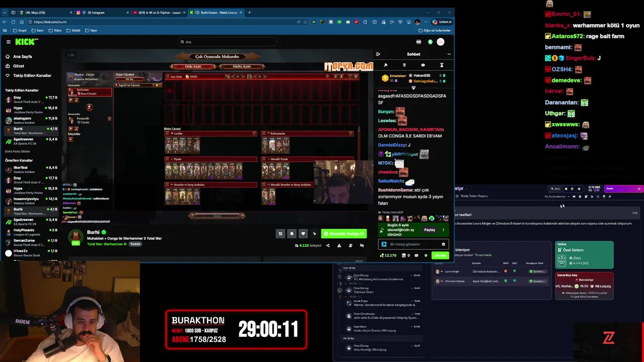Focus the 'Bir mesaj gönderin' chat input
This screenshot has width=644, height=362.
414,244
